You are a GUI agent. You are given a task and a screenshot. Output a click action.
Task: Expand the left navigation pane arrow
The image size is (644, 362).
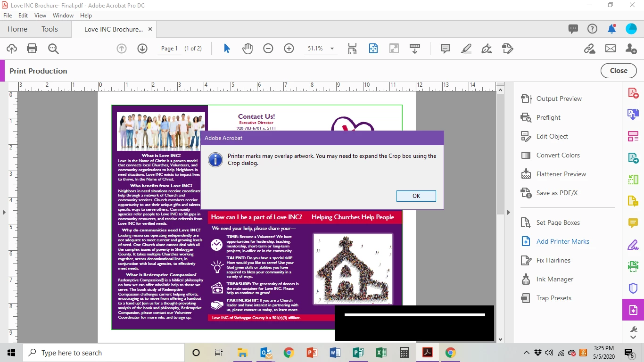4,212
